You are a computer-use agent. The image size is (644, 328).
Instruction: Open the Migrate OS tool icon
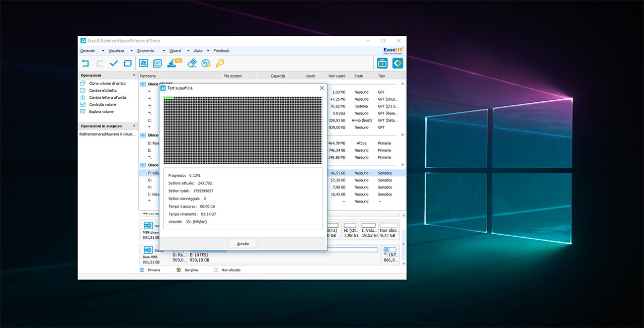tap(143, 63)
